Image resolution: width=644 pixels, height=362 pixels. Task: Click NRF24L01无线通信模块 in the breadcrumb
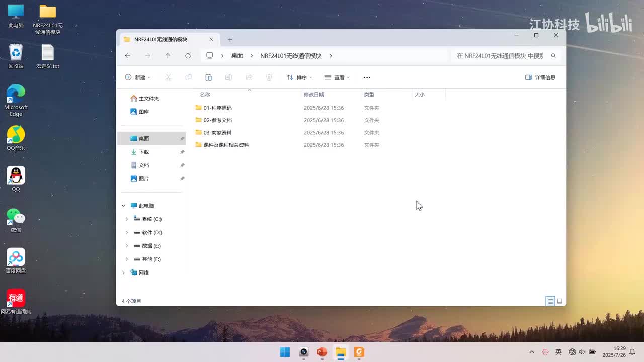(291, 56)
